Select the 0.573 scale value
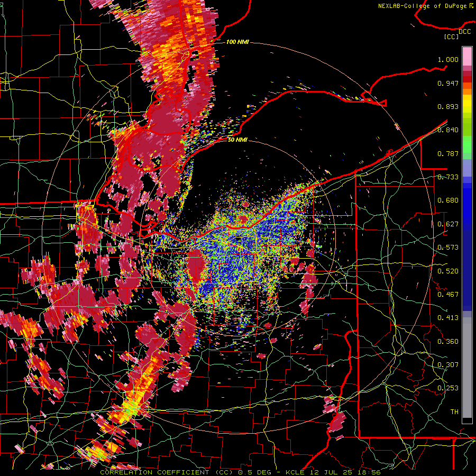The width and height of the screenshot is (476, 476). 448,248
